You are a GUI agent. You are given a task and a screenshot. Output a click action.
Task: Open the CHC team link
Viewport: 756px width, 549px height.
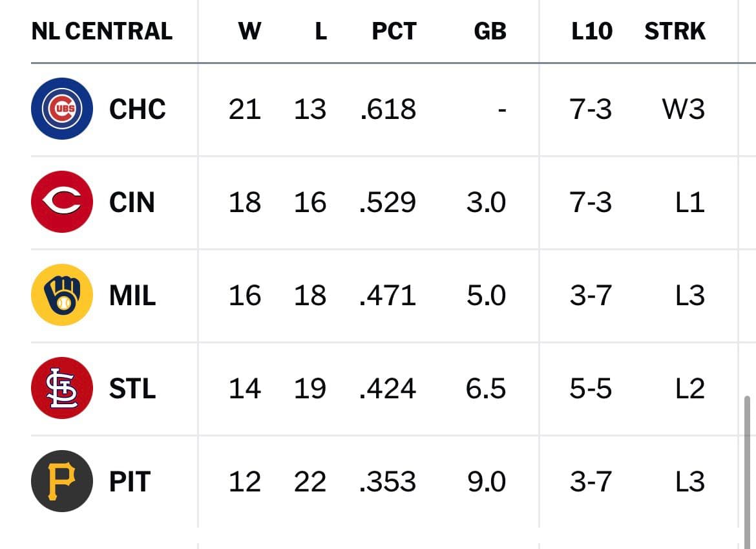click(137, 109)
